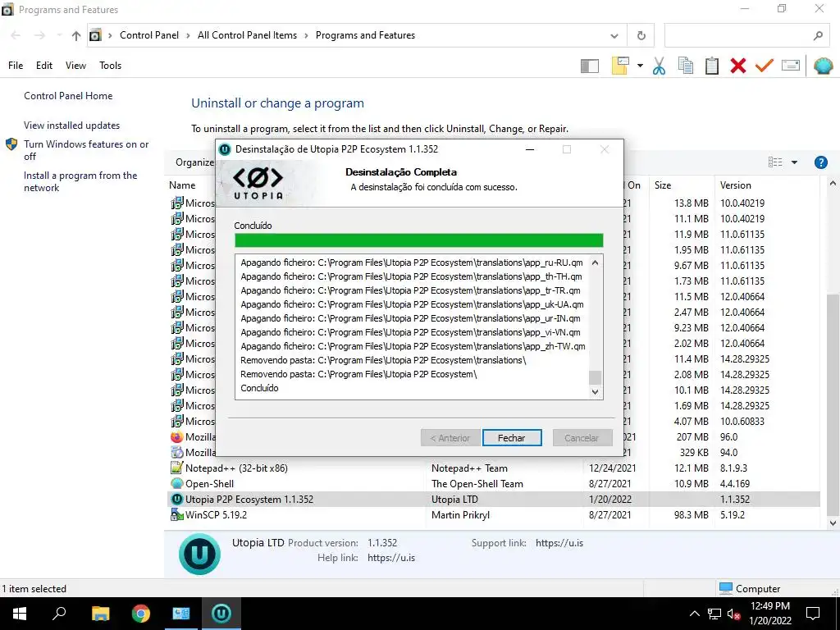The width and height of the screenshot is (840, 630).
Task: Open Control Panel Home link
Action: (68, 96)
